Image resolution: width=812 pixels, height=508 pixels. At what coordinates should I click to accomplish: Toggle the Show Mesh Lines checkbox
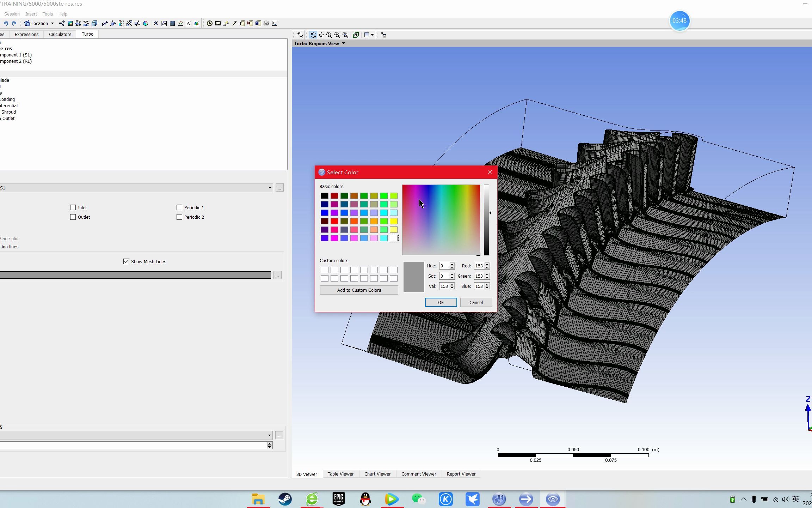coord(126,261)
